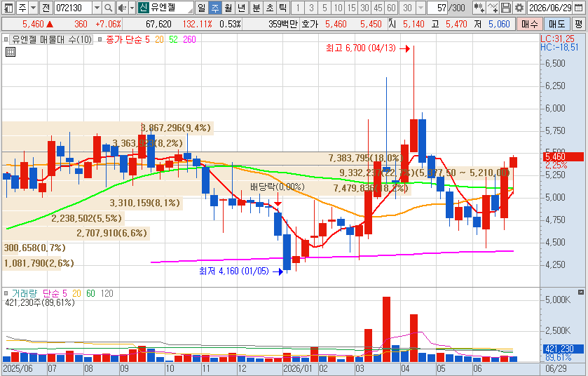Click the floppy disk save chart icon
This screenshot has width=588, height=376.
(506, 8)
